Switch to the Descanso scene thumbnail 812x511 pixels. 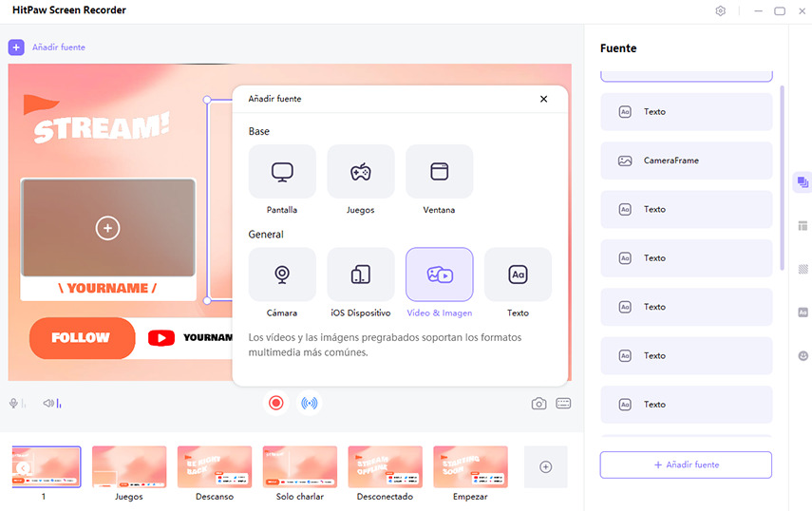(x=215, y=467)
